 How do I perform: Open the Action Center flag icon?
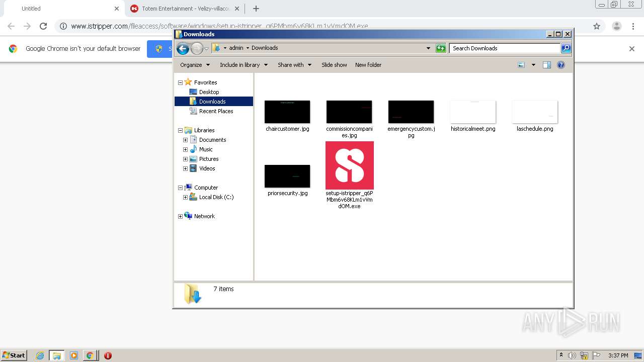pos(596,355)
